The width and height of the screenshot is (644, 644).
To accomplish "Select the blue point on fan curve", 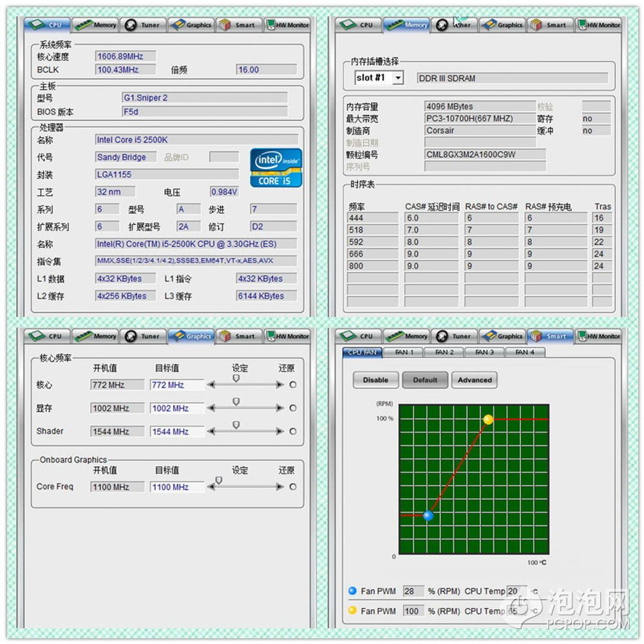I will point(428,515).
